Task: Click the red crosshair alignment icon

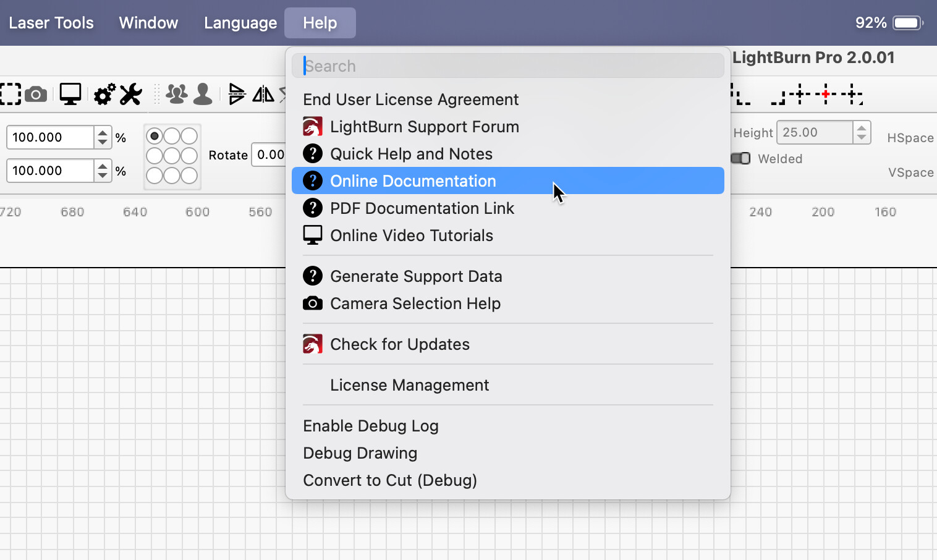Action: tap(825, 94)
